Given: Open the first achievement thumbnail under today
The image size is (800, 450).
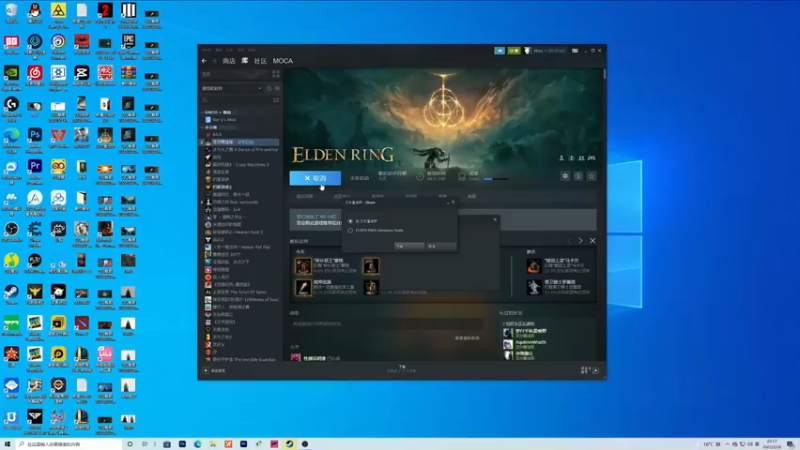Looking at the screenshot, I should click(303, 266).
